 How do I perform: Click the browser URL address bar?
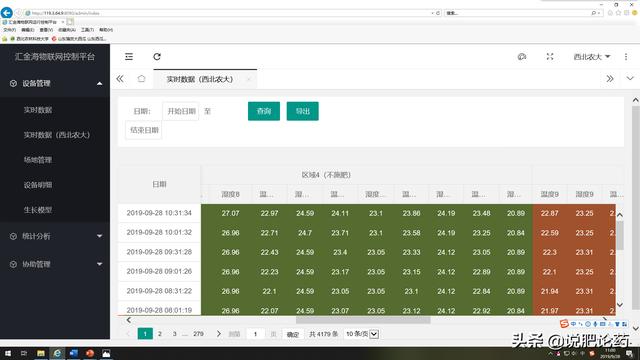(229, 13)
